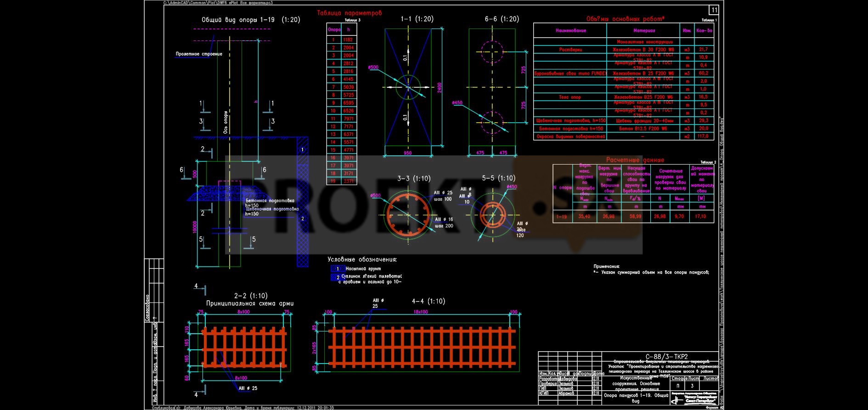
Task: Select parameter table value "7171"
Action: point(349,126)
